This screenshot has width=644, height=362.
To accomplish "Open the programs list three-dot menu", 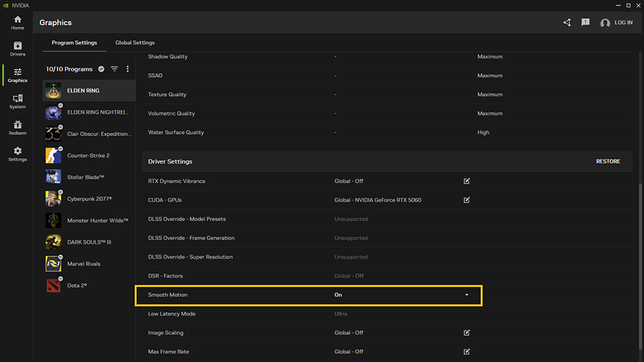I will tap(127, 69).
